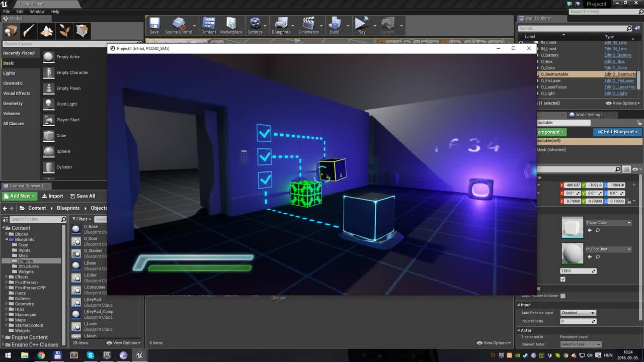Open the Window menu
The width and height of the screenshot is (644, 362).
point(37,11)
